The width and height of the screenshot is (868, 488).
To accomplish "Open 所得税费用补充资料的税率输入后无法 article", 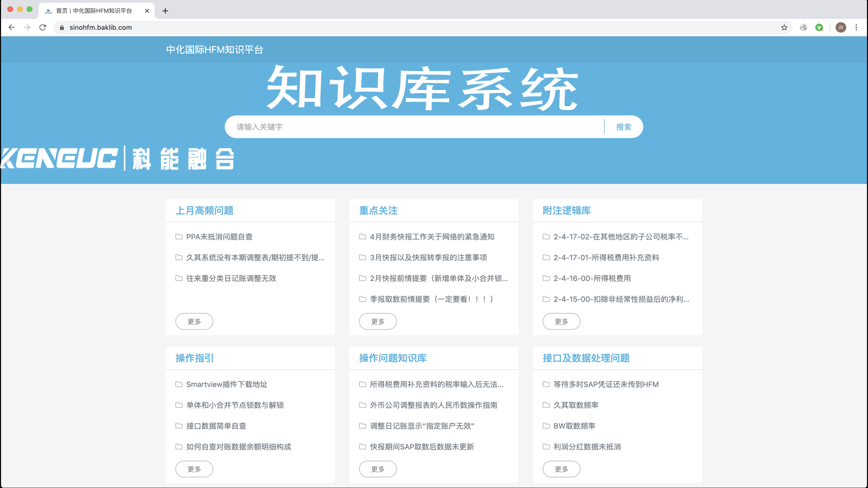I will click(x=436, y=384).
